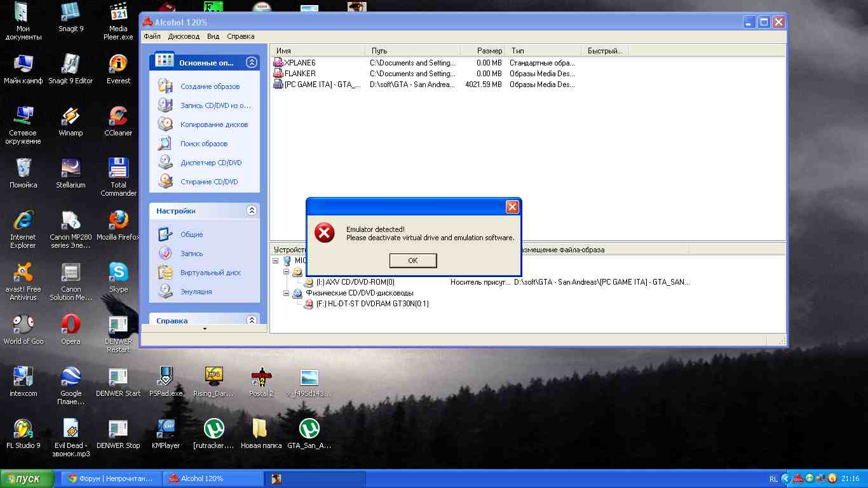Screen dimensions: 868x488
Task: Open the Новая папка desktop folder
Action: pos(261,435)
